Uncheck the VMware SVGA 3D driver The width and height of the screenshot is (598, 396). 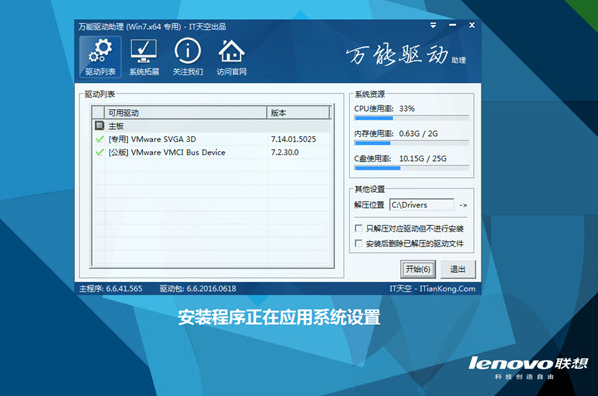click(x=100, y=139)
